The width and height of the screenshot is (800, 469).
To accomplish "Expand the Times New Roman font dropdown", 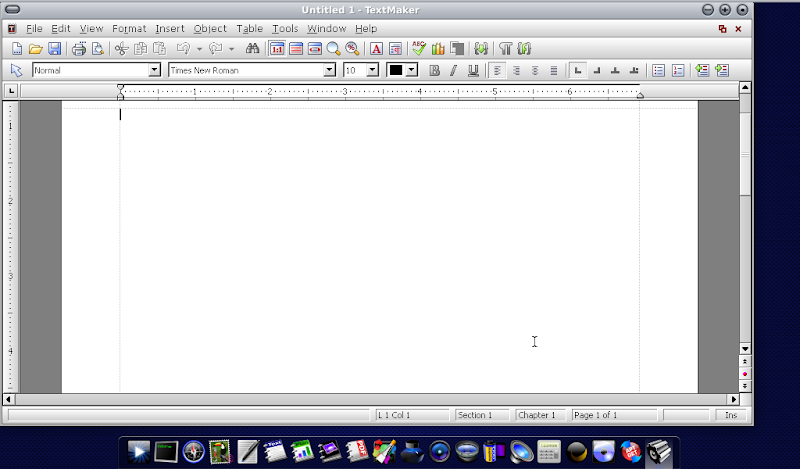I will coord(330,70).
